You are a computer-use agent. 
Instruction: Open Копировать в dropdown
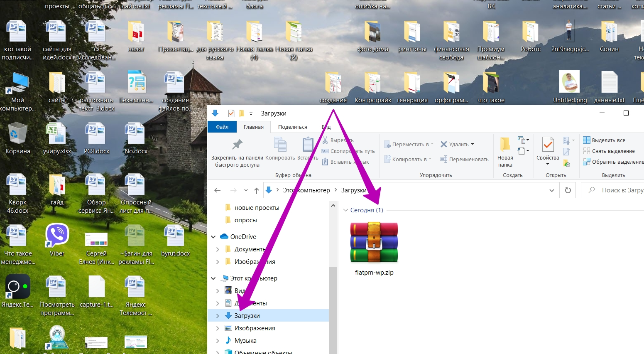(408, 159)
